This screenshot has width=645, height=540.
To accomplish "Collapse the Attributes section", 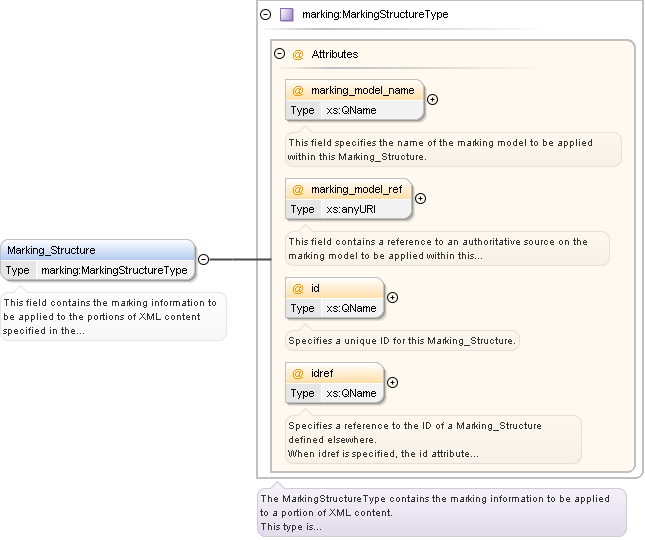I will pos(280,54).
